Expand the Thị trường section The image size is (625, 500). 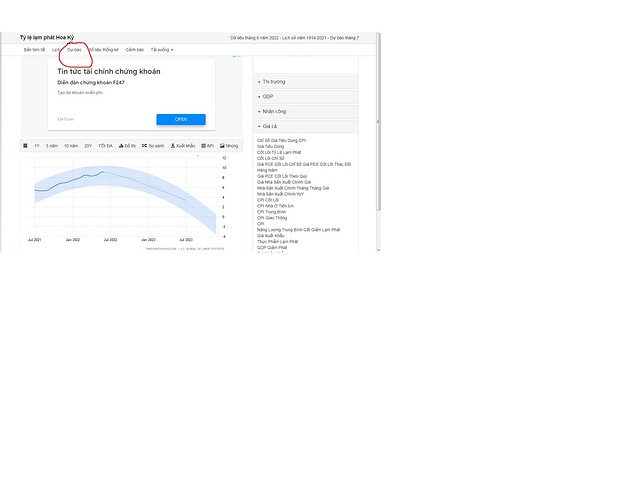tap(273, 82)
